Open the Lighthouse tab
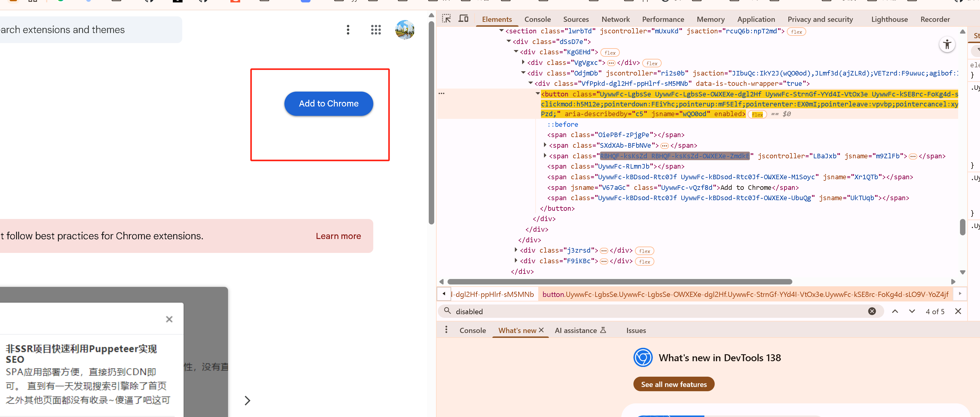980x417 pixels. 889,19
